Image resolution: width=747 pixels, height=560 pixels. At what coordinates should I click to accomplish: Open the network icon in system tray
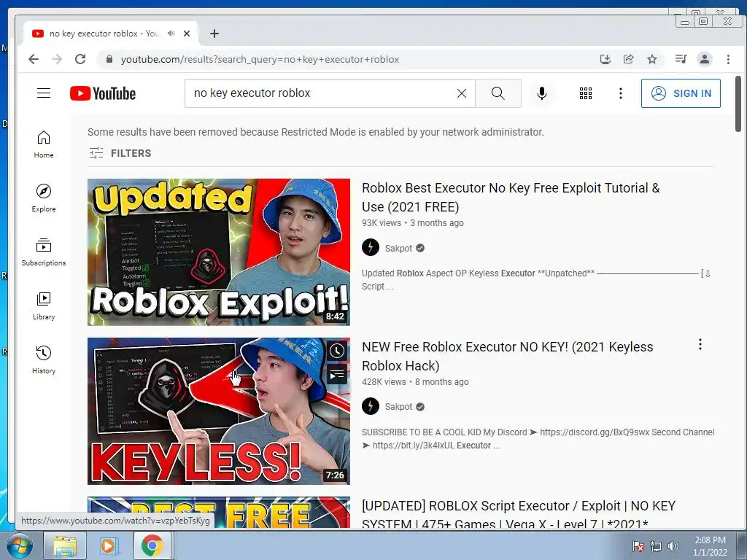pos(656,546)
